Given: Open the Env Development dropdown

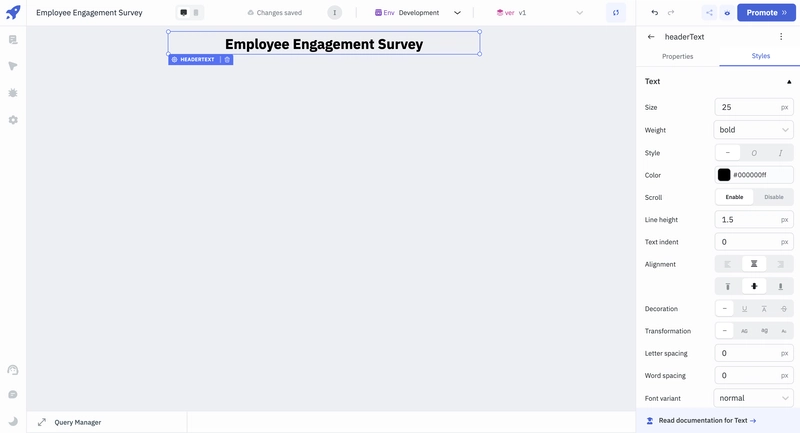Looking at the screenshot, I should (418, 13).
